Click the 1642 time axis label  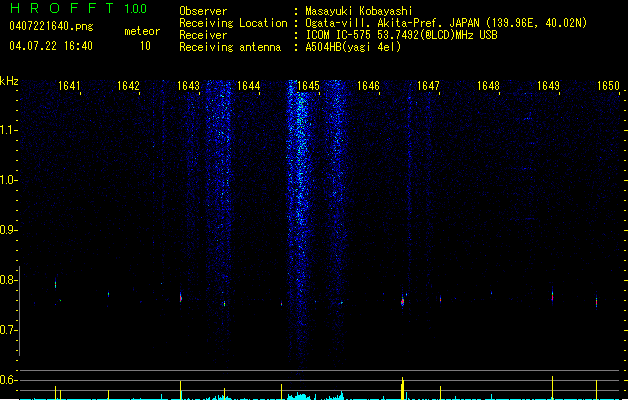pyautogui.click(x=128, y=86)
